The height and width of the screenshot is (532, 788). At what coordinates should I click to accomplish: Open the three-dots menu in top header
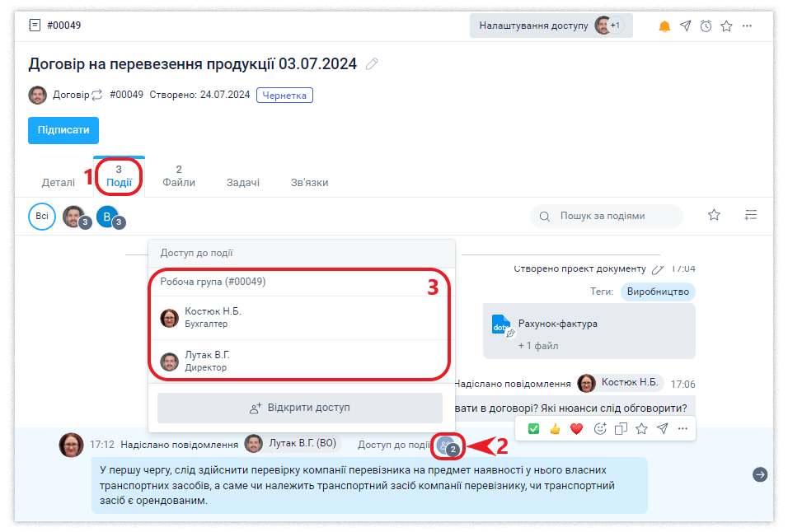(x=747, y=26)
